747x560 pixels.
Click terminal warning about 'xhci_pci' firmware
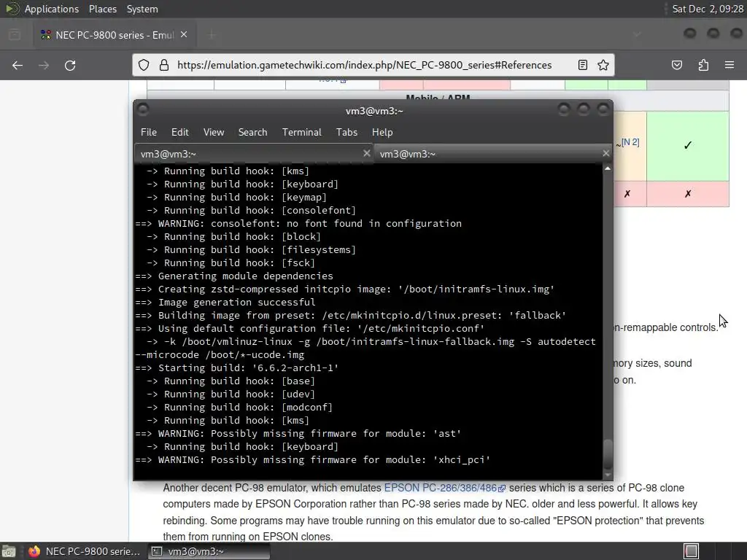[312, 460]
